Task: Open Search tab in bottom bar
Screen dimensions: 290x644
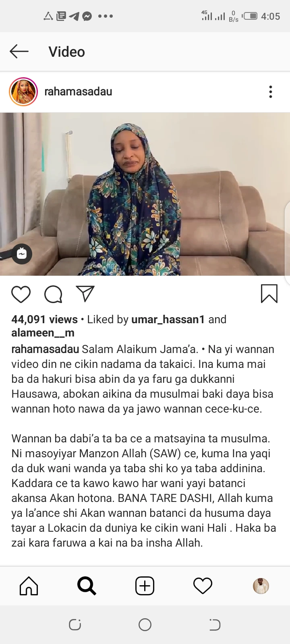Action: [87, 586]
